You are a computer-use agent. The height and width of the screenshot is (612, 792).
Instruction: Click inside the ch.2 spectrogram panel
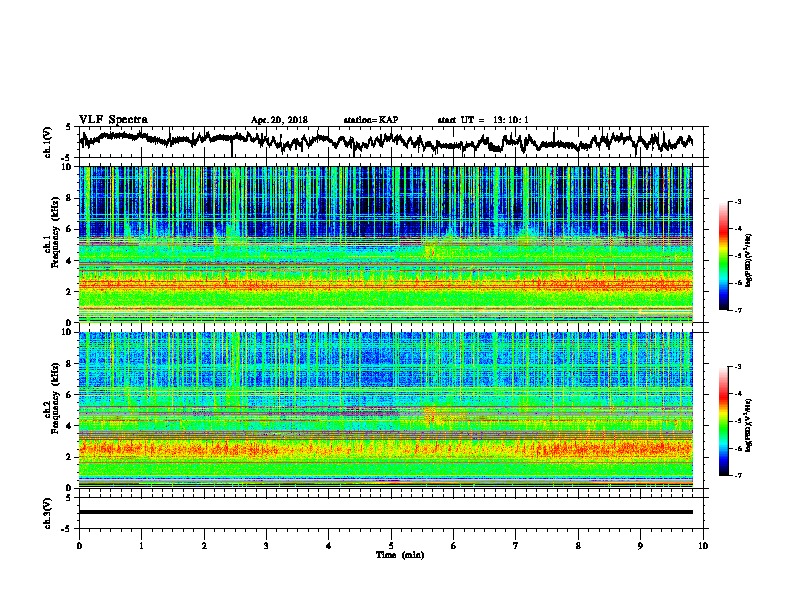point(386,410)
